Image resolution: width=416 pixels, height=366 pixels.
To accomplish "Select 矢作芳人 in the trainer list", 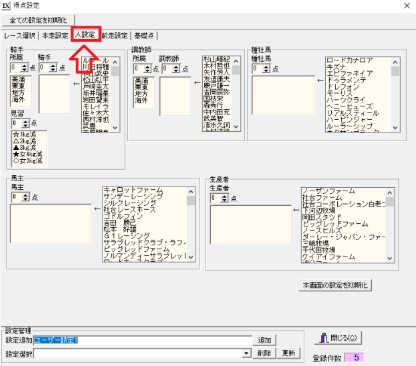I will [x=217, y=72].
